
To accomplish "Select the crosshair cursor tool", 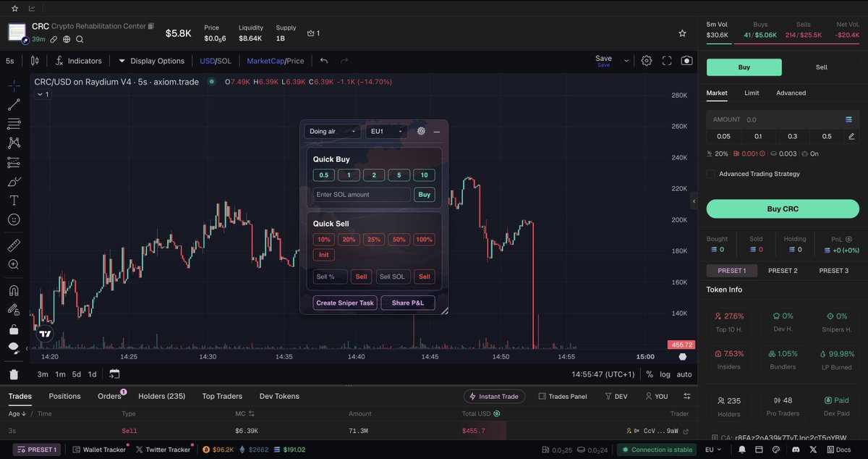I will pos(14,85).
